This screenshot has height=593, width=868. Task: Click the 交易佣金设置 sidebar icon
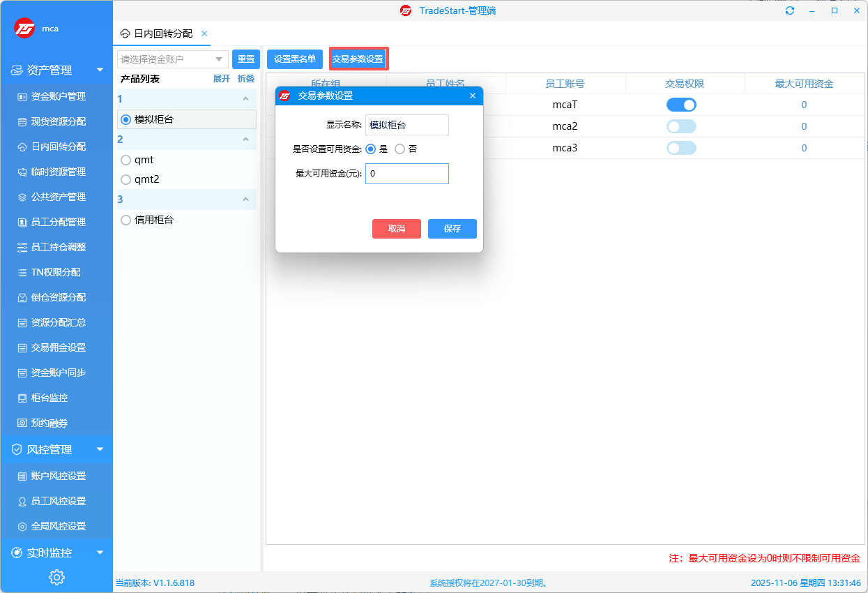pos(22,347)
